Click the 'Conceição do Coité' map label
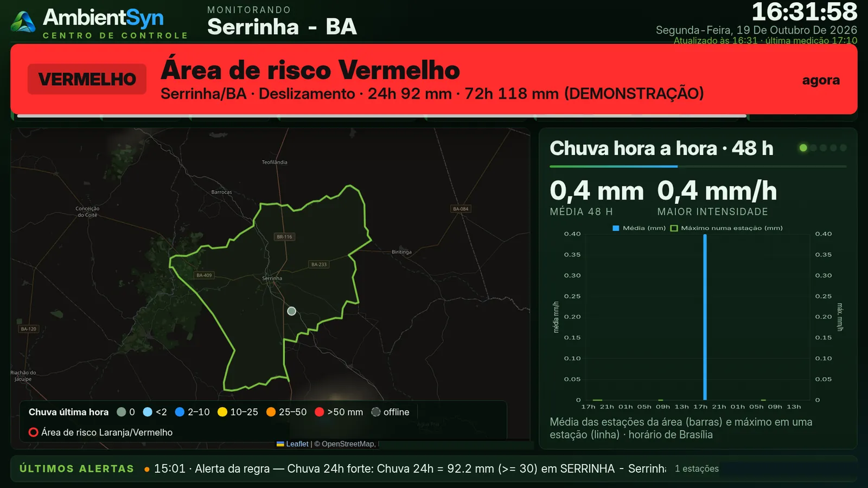Image resolution: width=868 pixels, height=488 pixels. point(87,211)
